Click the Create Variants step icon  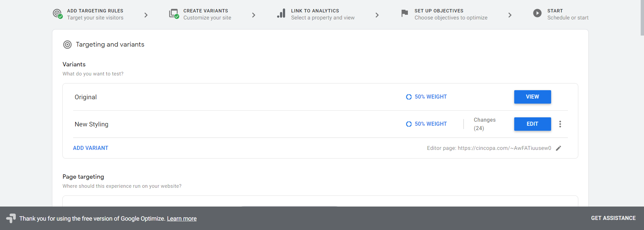tap(174, 14)
